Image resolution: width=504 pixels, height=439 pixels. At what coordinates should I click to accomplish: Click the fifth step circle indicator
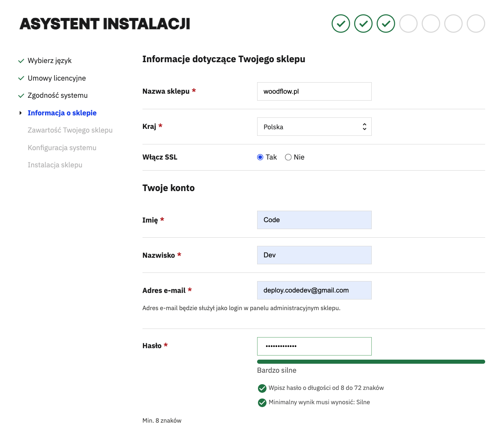[x=431, y=24]
